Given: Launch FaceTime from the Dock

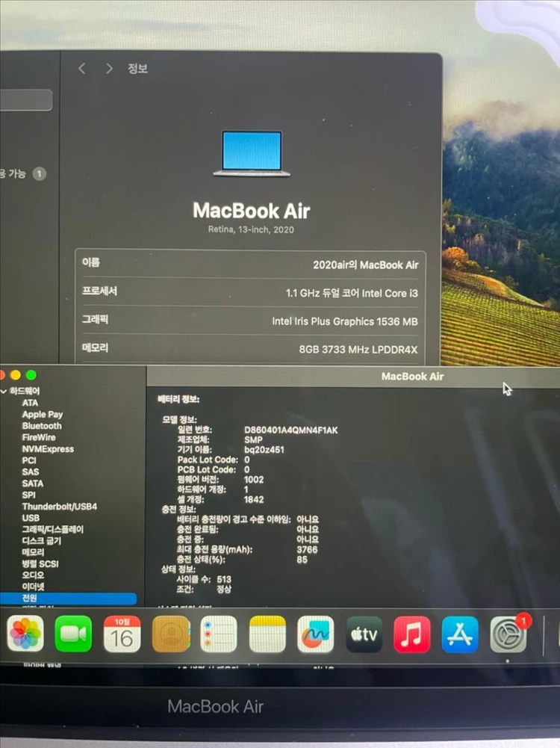Looking at the screenshot, I should point(73,634).
